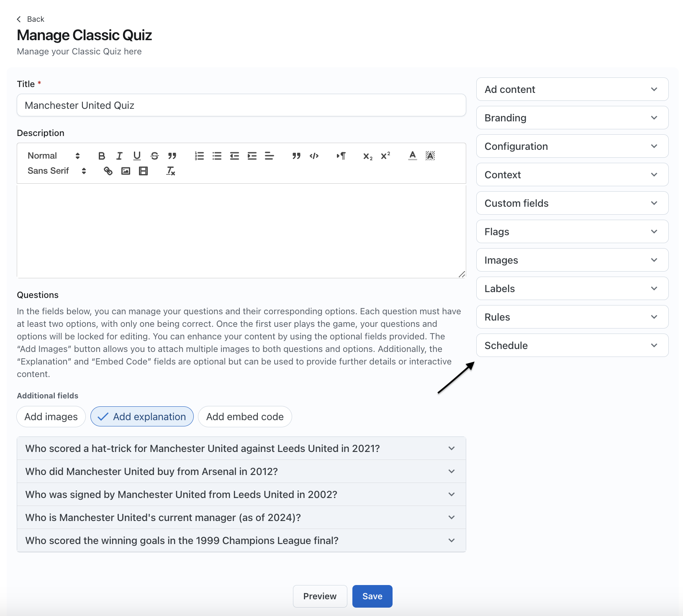Screen dimensions: 683x616
Task: Expand the current manager 2024 question
Action: point(241,518)
